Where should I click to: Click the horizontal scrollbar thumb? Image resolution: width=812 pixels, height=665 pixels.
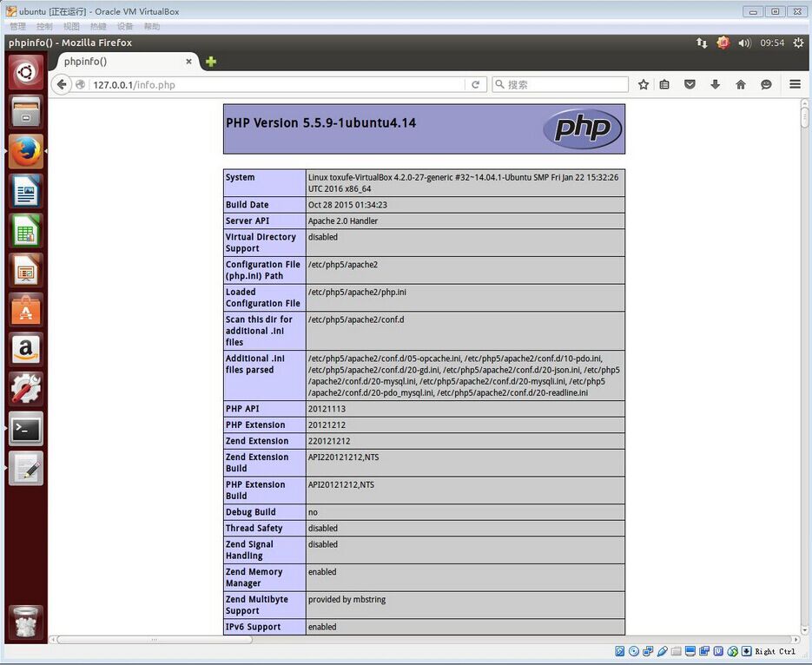click(155, 640)
